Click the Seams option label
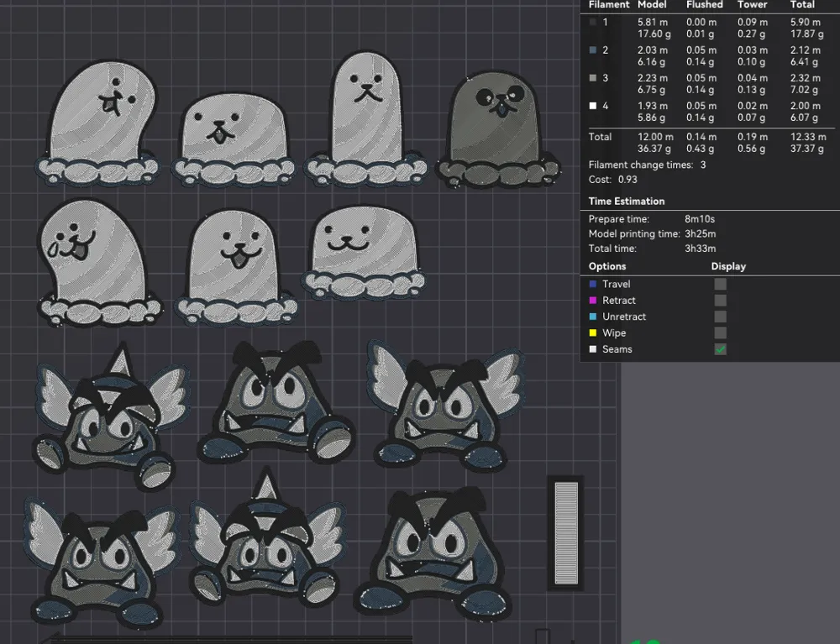Viewport: 840px width, 644px height. (617, 349)
